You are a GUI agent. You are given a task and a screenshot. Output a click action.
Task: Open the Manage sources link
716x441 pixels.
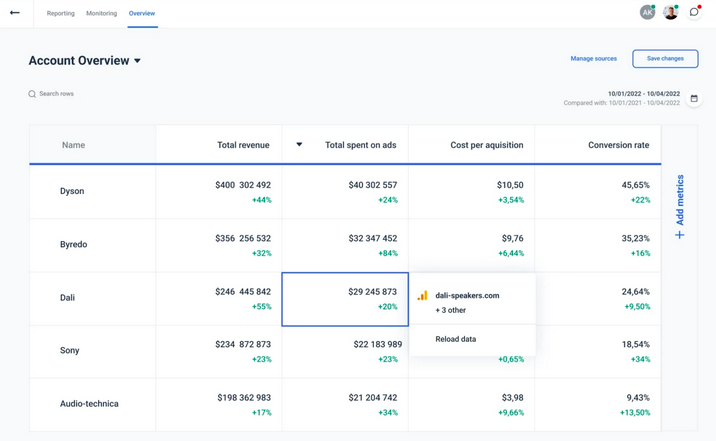point(594,58)
